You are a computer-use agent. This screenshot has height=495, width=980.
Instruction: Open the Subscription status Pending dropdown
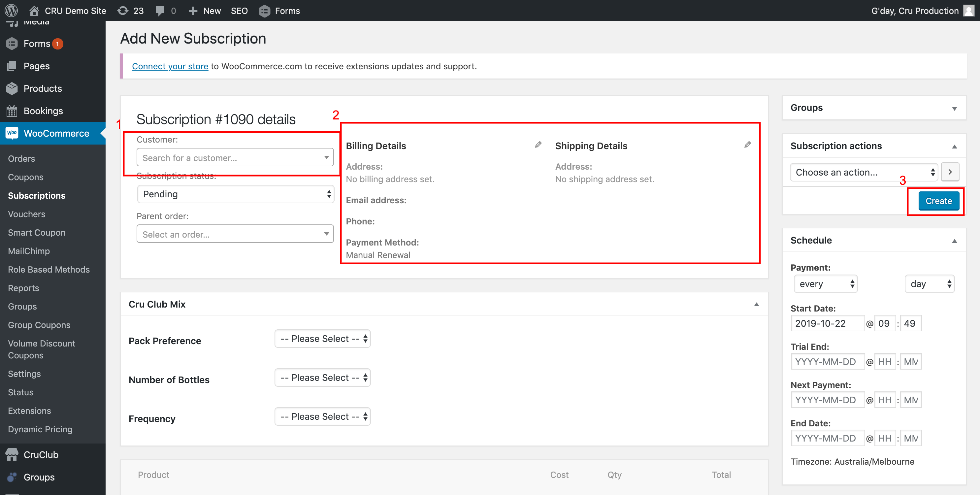click(x=236, y=194)
